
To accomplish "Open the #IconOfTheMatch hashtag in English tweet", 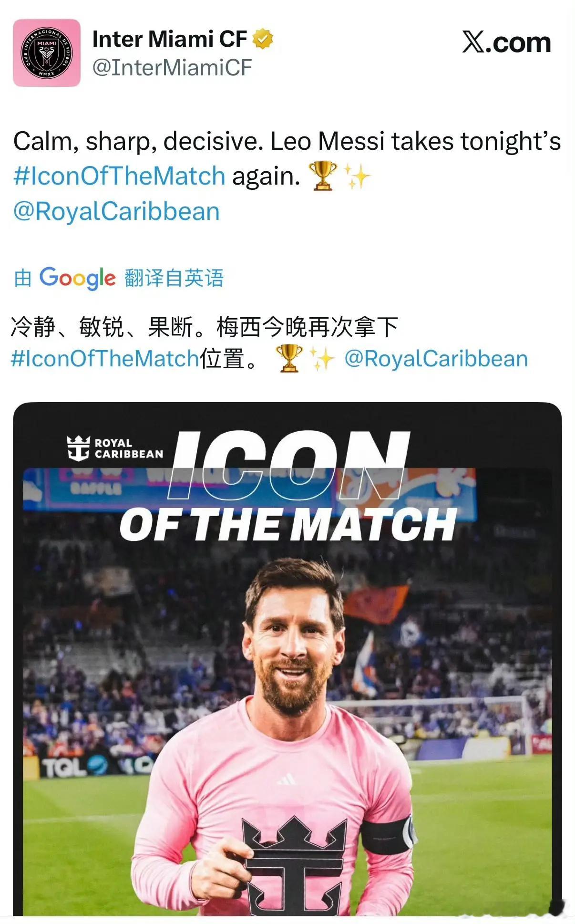I will point(119,176).
